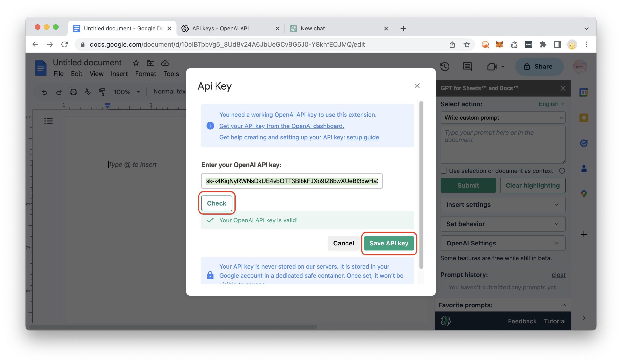Click the Google Calendar side panel icon
Screen dimensions: 622x364
[584, 93]
